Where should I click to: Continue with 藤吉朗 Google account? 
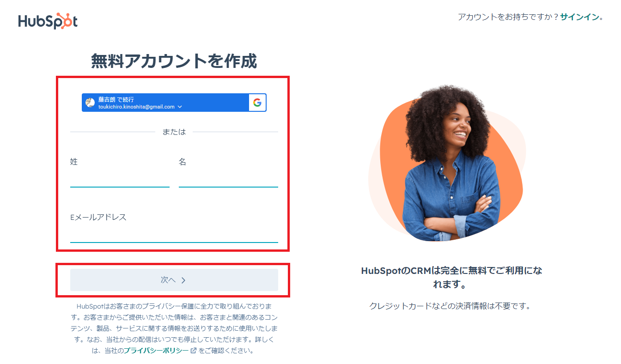pos(174,103)
